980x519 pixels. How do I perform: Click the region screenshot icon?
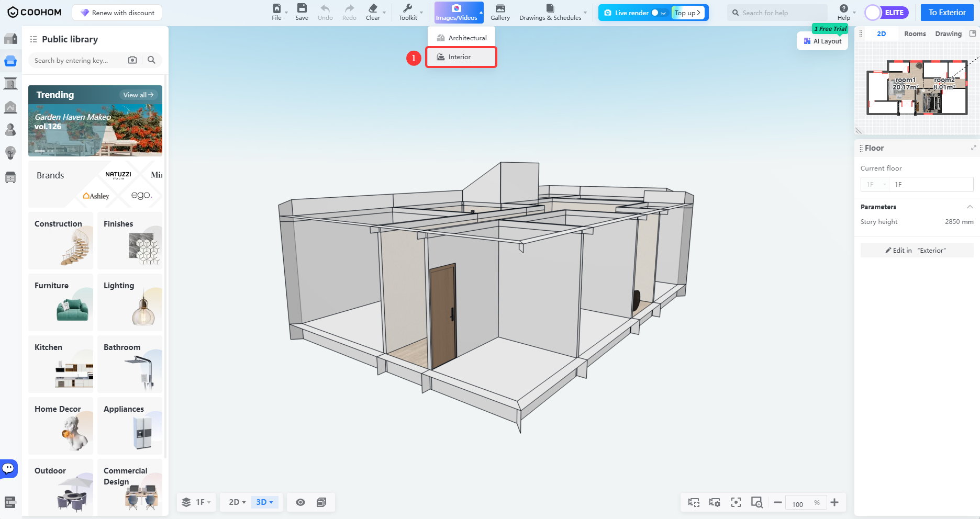(694, 502)
